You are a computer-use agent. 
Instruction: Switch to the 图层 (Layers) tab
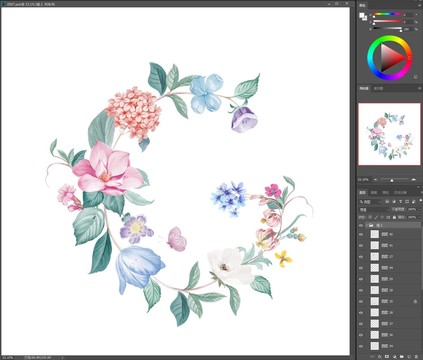coord(362,192)
